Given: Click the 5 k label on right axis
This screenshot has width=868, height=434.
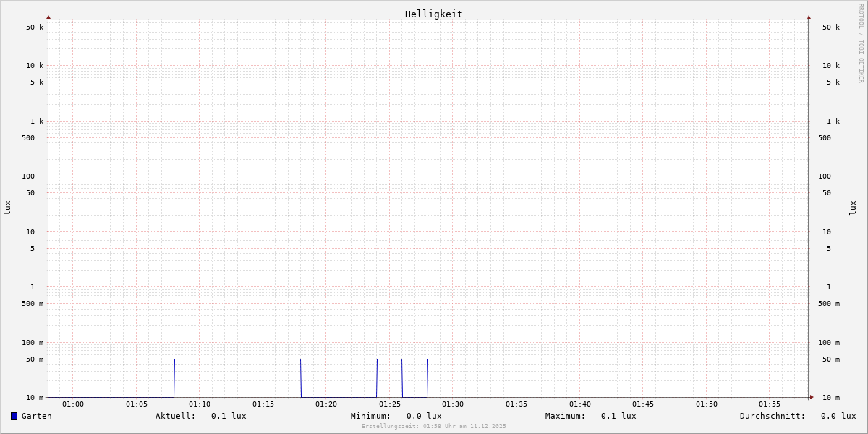Looking at the screenshot, I should tap(833, 82).
